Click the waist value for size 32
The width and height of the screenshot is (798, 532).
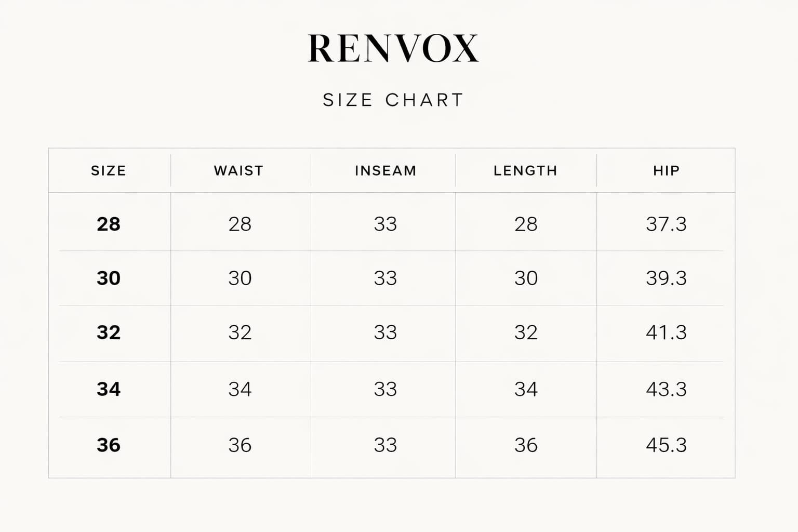(x=240, y=332)
